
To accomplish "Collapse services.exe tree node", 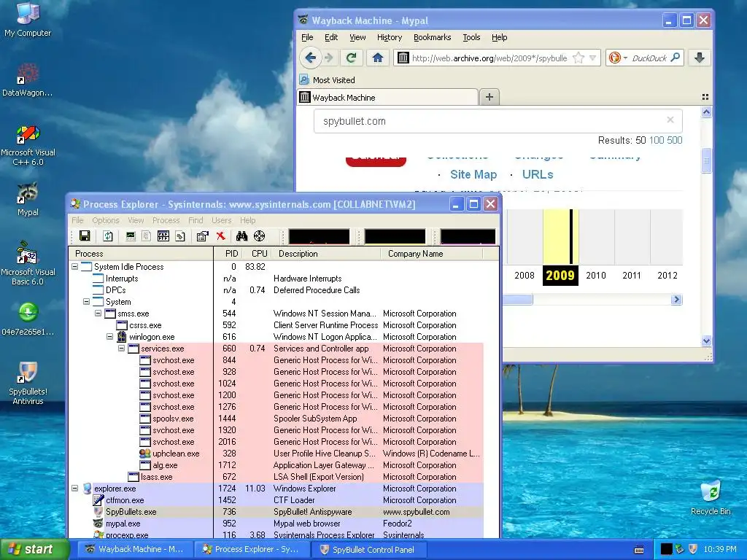I will pyautogui.click(x=122, y=349).
